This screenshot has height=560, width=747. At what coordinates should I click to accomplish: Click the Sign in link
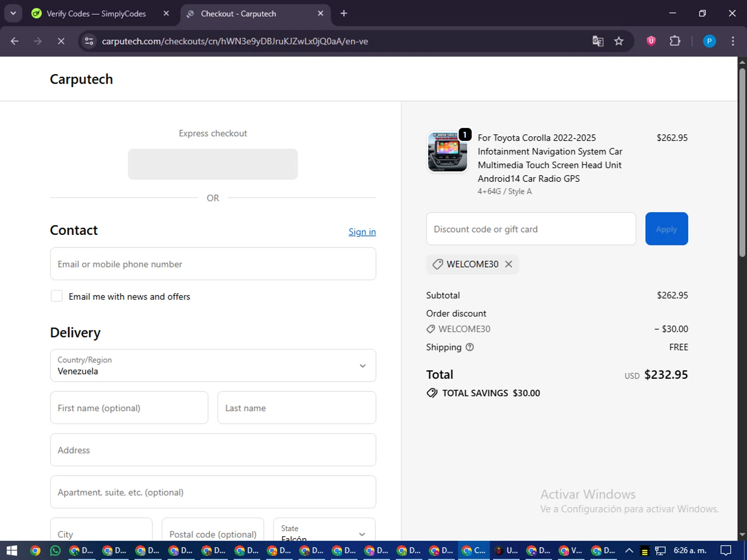(362, 232)
